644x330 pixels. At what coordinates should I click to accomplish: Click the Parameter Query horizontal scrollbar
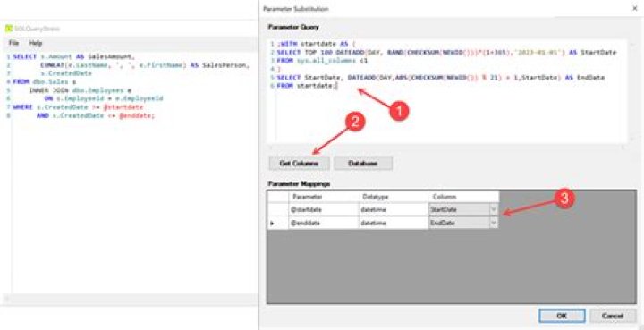coord(447,147)
